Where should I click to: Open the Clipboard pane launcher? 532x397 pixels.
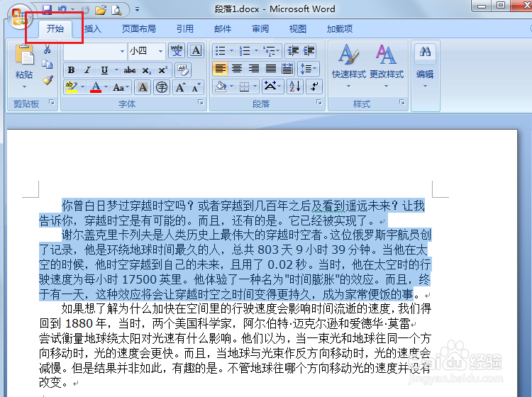pos(52,101)
